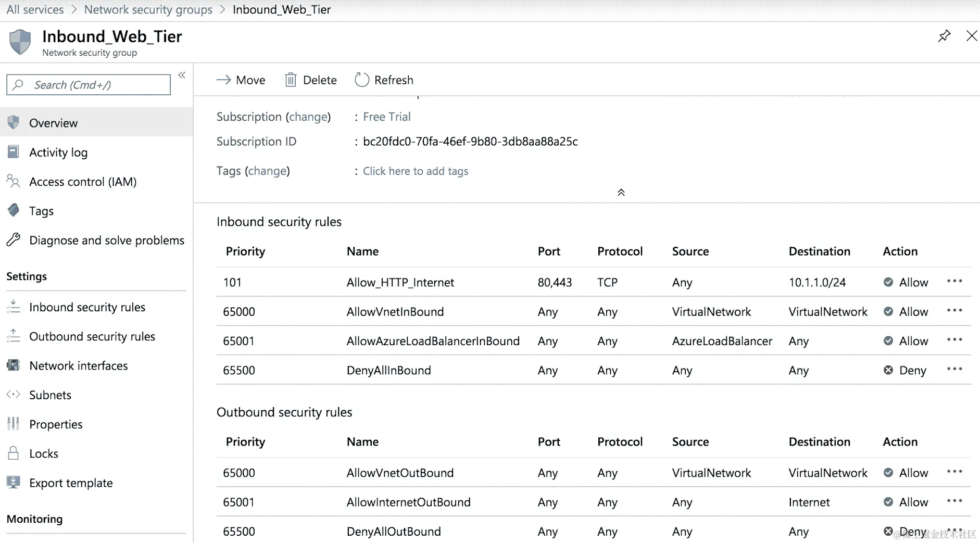This screenshot has height=543, width=980.
Task: Select the DenyAllOutBound rule name
Action: pos(394,531)
